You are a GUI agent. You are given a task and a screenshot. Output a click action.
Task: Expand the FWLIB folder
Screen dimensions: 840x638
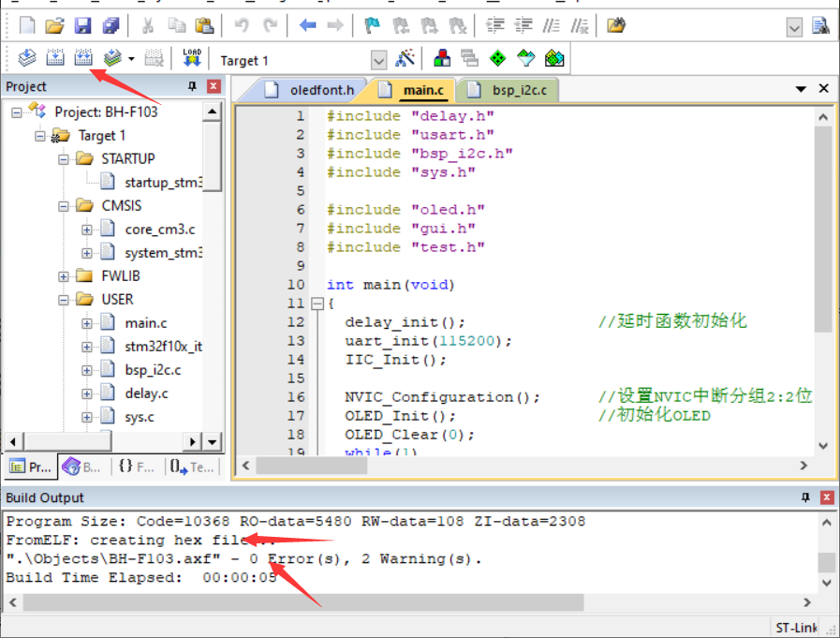point(64,276)
